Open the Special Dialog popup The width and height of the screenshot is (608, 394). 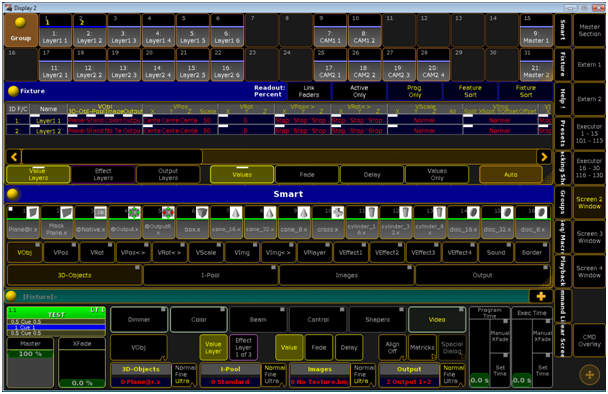(452, 347)
